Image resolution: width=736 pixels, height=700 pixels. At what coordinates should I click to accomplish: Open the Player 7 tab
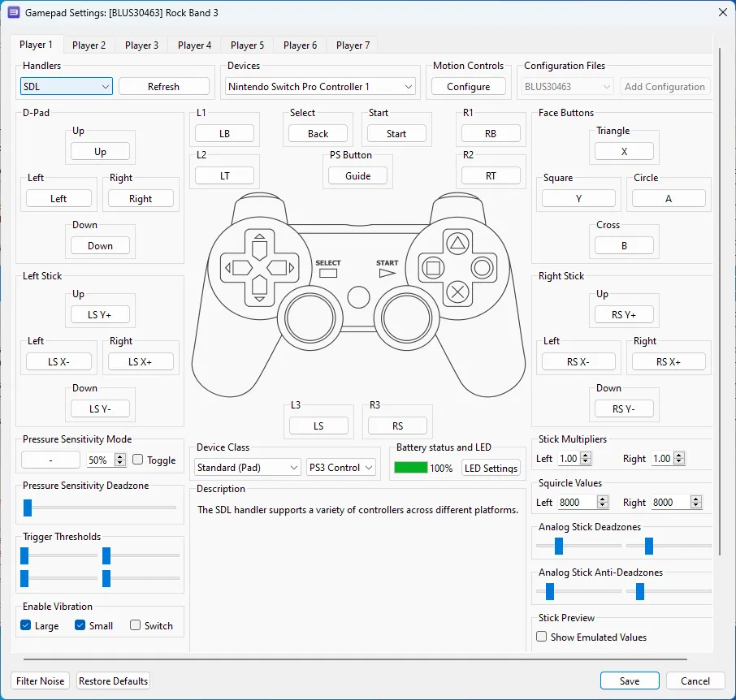[x=353, y=45]
